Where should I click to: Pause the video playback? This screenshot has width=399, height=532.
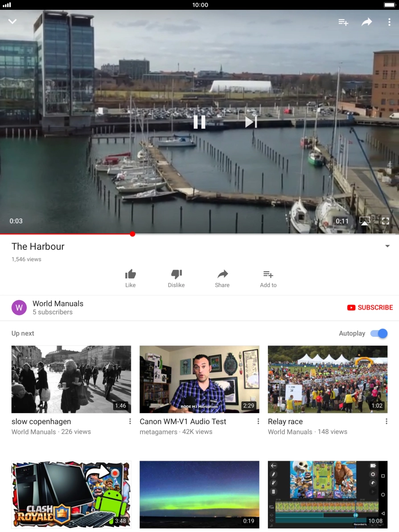coord(199,122)
